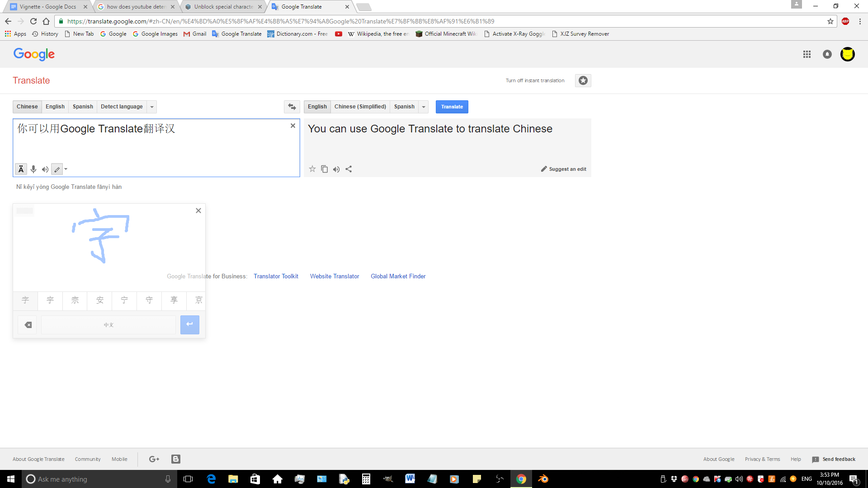Toggle the input tools character button

pos(21,169)
